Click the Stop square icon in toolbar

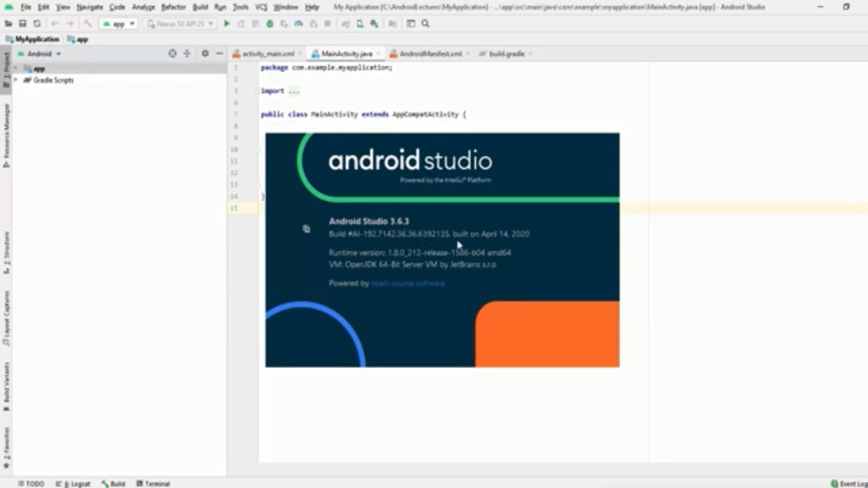(328, 24)
